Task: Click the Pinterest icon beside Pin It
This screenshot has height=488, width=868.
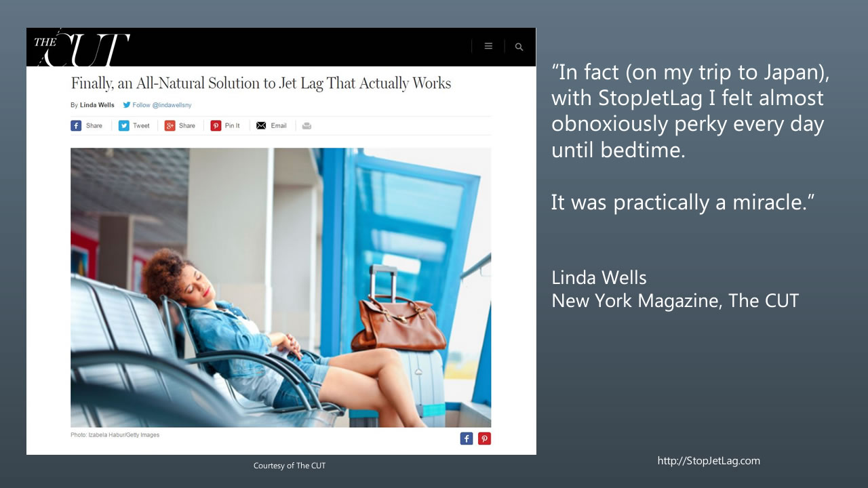Action: click(216, 125)
